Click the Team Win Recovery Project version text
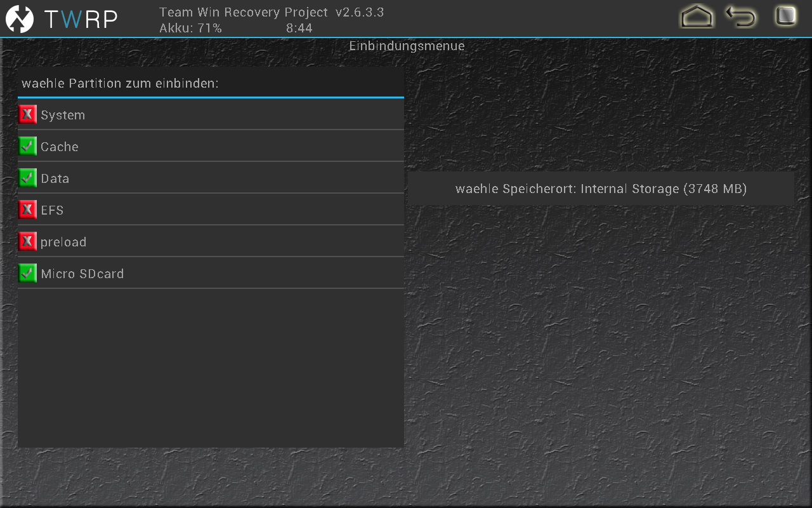Viewport: 812px width, 508px height. coord(272,12)
